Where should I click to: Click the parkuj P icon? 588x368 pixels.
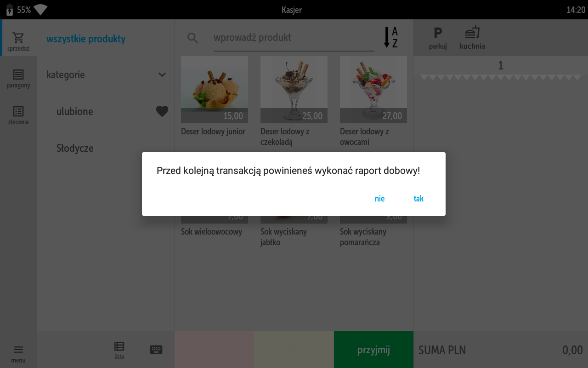point(438,33)
